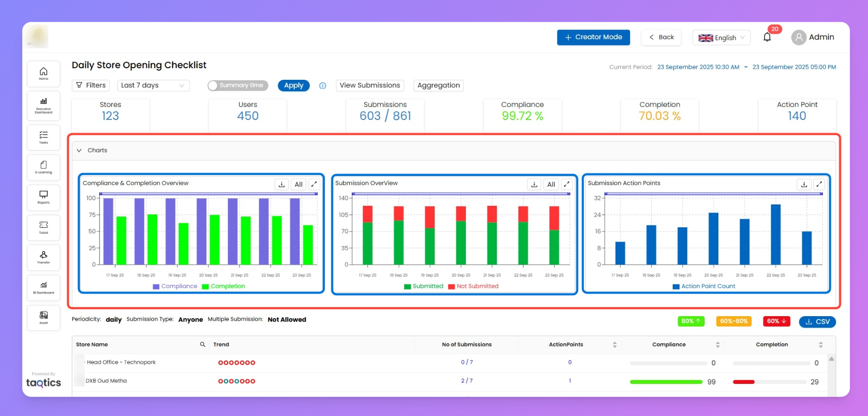Click the Creator Mode button

click(593, 37)
